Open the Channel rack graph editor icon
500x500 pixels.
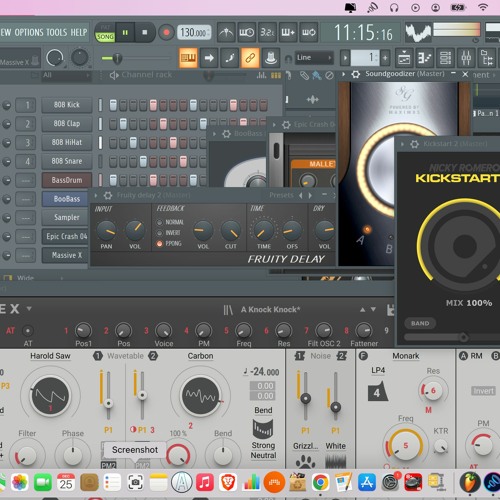pos(261,76)
